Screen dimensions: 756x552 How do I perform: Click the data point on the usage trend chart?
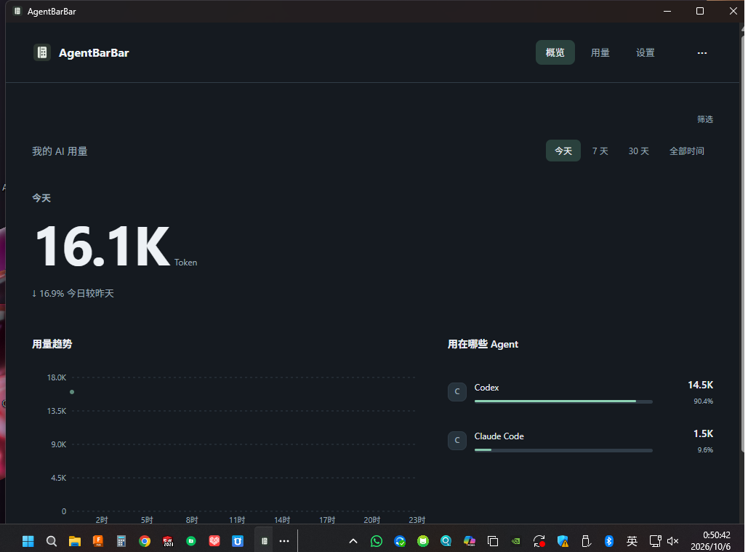tap(72, 392)
